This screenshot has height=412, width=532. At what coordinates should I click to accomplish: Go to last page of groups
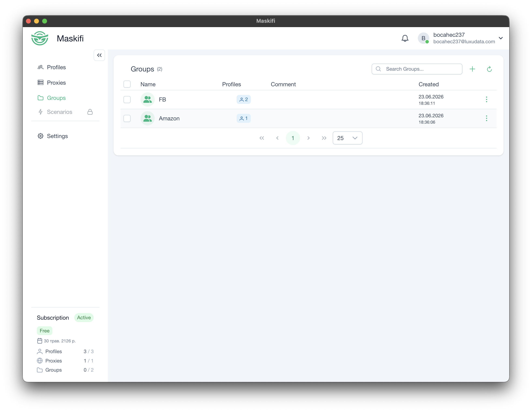pos(324,138)
